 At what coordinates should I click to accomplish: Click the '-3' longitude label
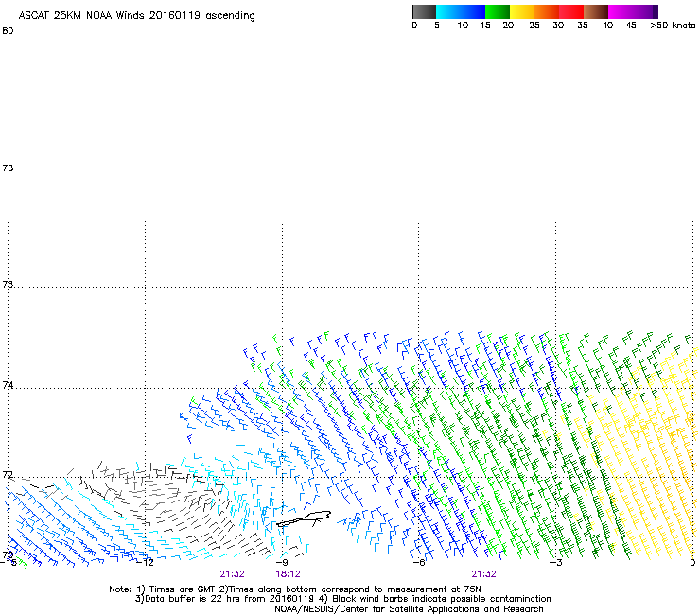(x=555, y=563)
